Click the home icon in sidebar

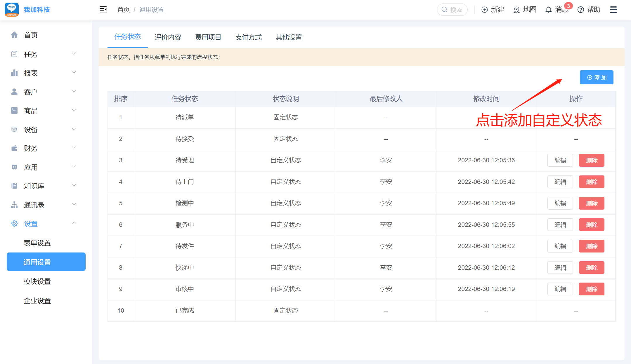click(14, 35)
